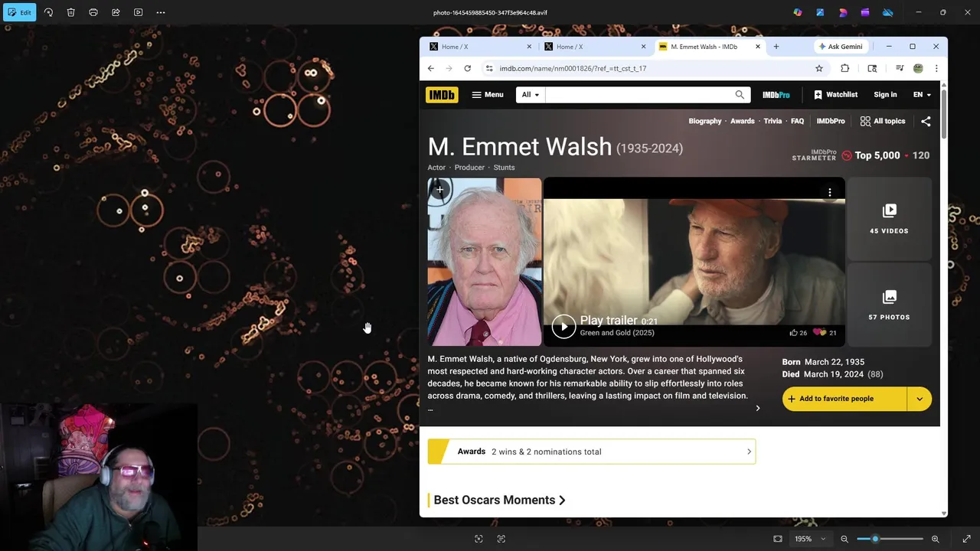
Task: Open the media controls icon in Chrome
Action: tap(900, 68)
